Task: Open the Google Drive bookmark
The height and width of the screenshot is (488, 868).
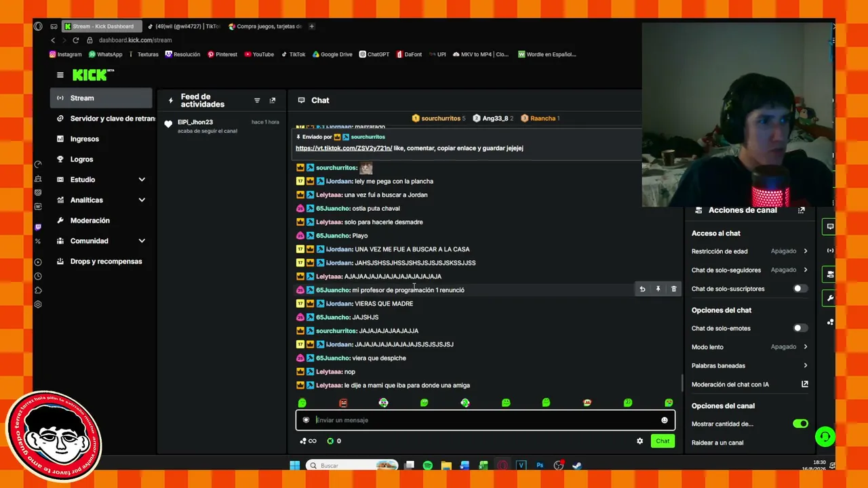Action: click(x=332, y=54)
